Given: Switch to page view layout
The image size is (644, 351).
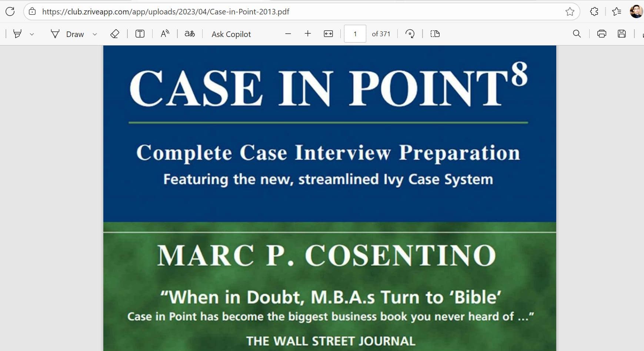Looking at the screenshot, I should click(x=434, y=34).
